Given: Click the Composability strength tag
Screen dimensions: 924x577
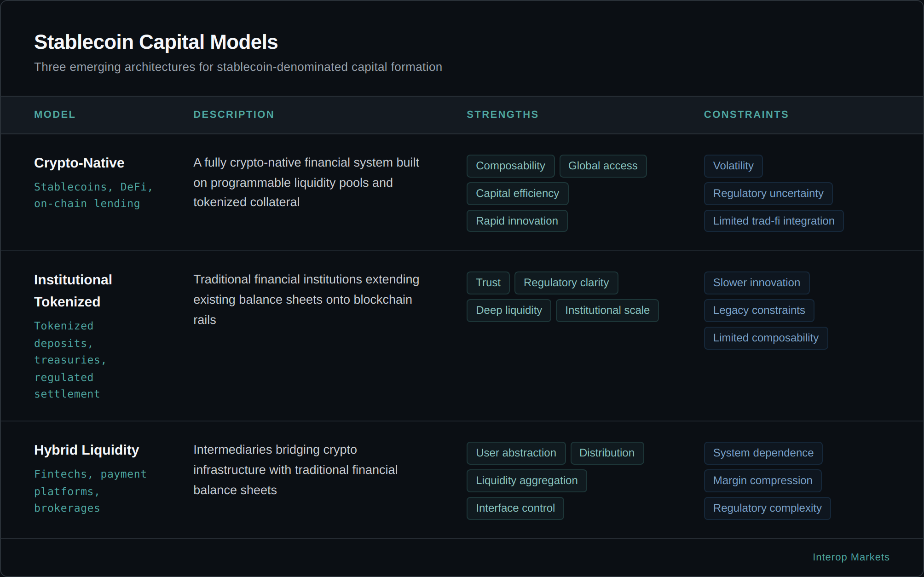Looking at the screenshot, I should 510,166.
